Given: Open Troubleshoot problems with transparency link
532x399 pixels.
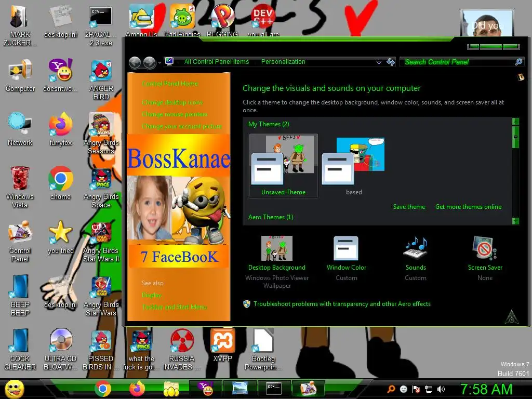Looking at the screenshot, I should 342,304.
